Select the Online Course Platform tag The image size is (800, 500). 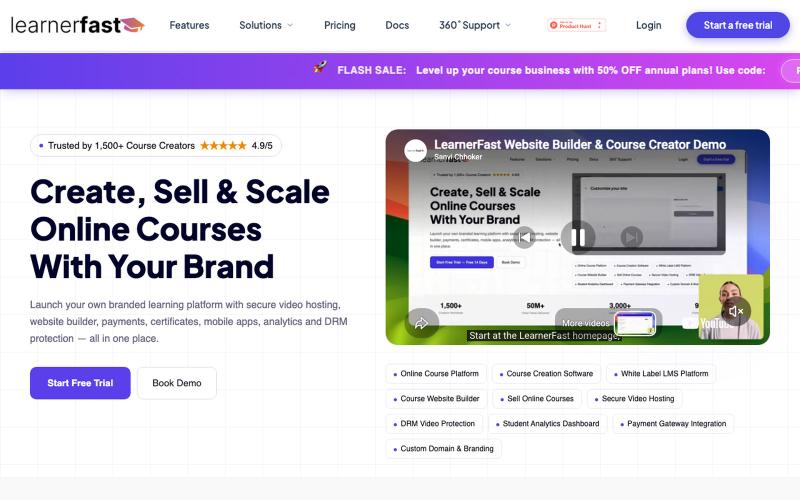click(x=436, y=374)
